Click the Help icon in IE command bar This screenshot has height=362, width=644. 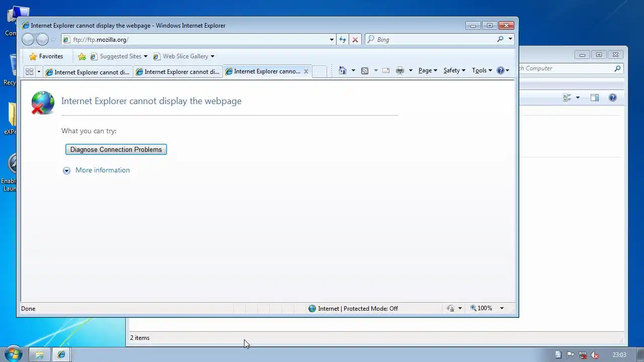[x=501, y=70]
